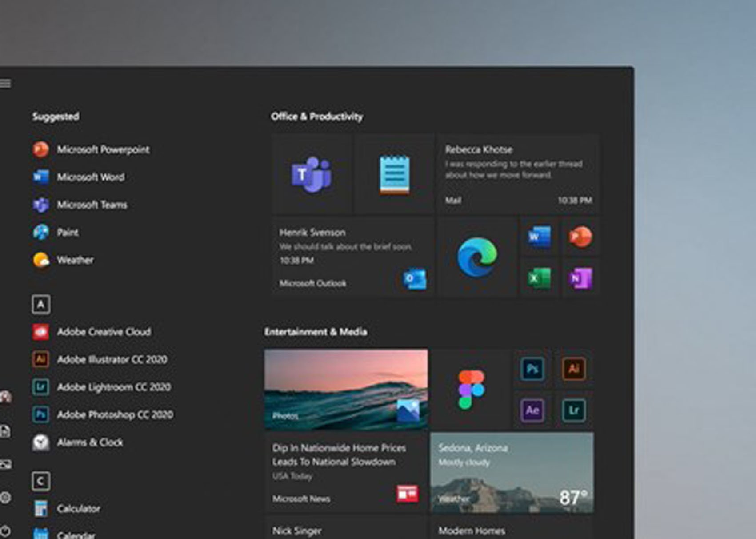Open the Calendar app entry
756x539 pixels.
[x=64, y=534]
